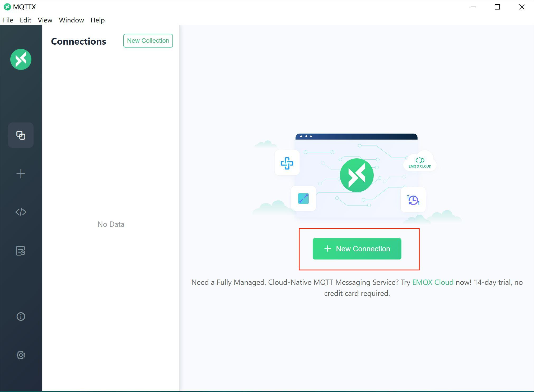Open the Help menu

click(x=98, y=20)
